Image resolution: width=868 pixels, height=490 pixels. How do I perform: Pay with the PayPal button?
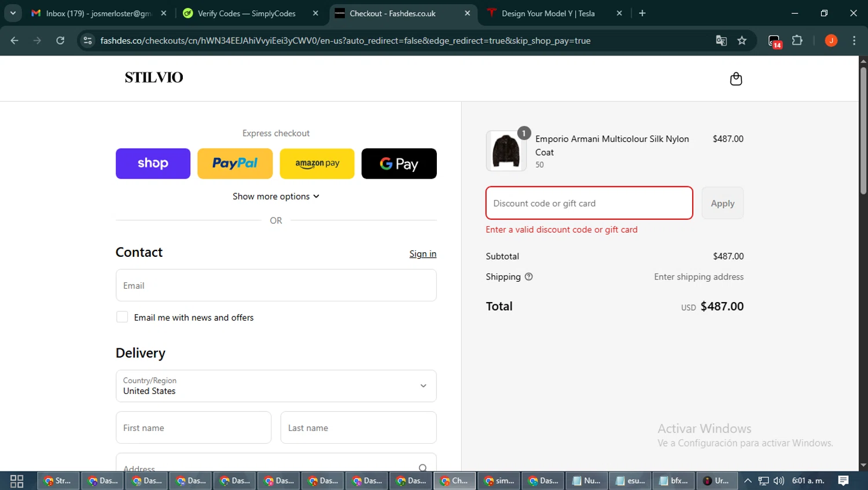pyautogui.click(x=235, y=164)
